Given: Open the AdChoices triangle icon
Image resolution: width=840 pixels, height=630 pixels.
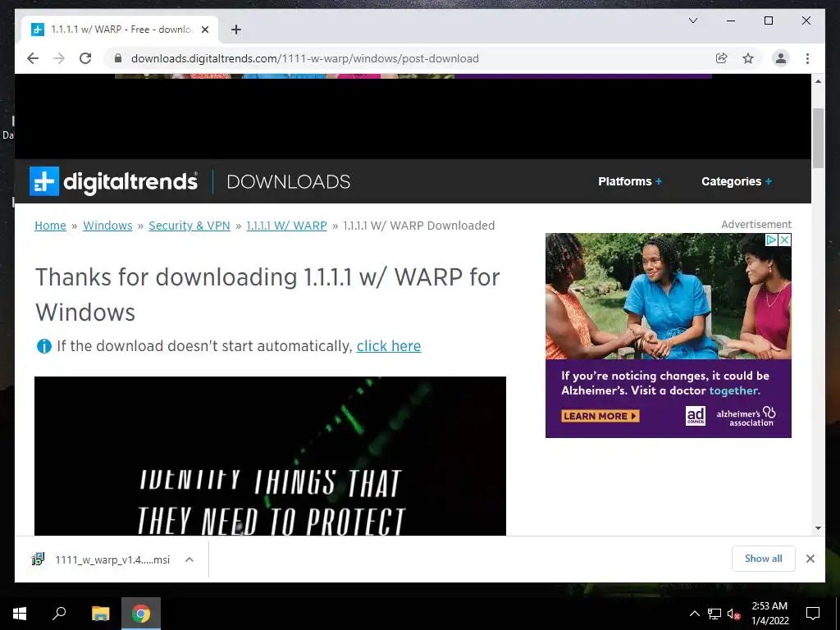Looking at the screenshot, I should tap(771, 240).
